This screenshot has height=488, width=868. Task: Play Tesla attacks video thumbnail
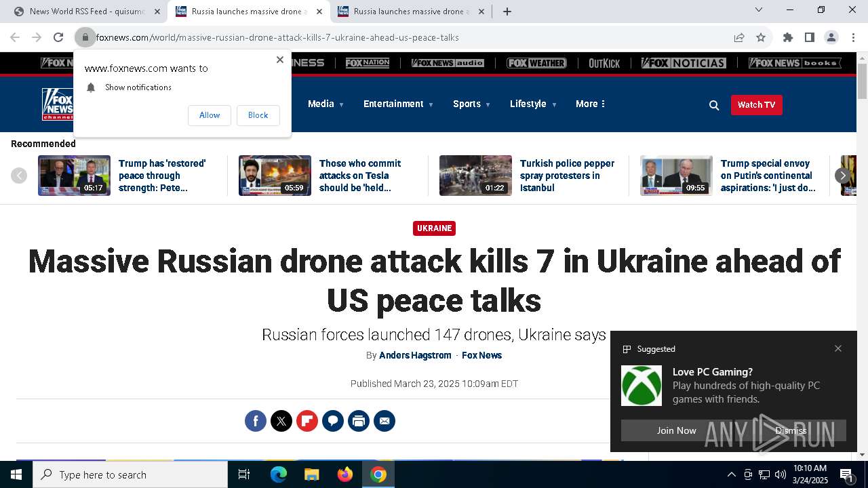tap(275, 176)
